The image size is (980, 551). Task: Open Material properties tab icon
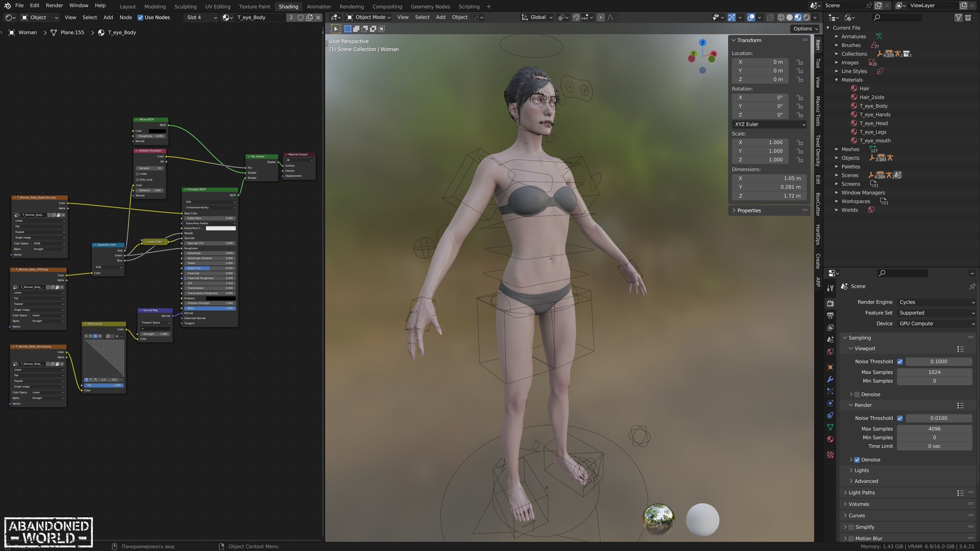tap(830, 439)
